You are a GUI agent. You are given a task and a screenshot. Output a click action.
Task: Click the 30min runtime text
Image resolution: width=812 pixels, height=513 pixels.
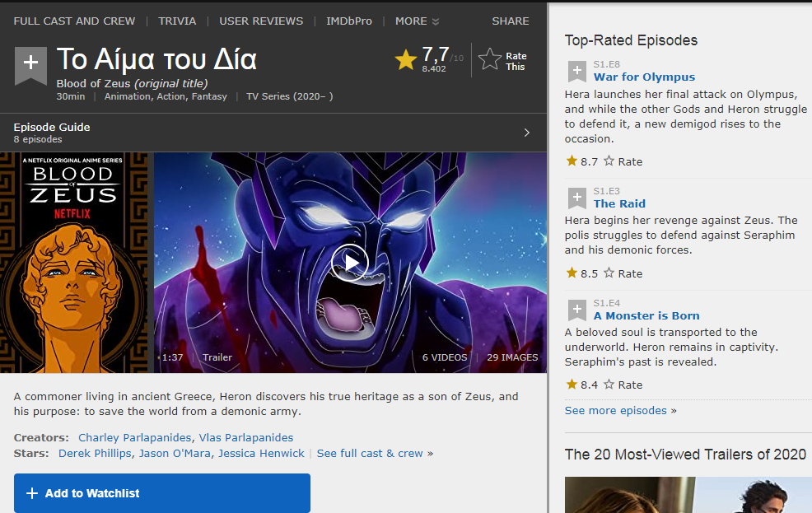(71, 96)
